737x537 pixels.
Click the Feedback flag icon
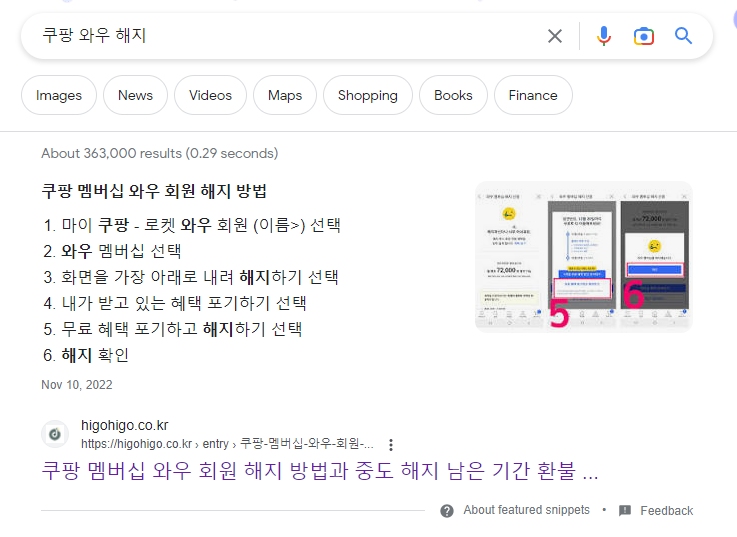tap(625, 511)
